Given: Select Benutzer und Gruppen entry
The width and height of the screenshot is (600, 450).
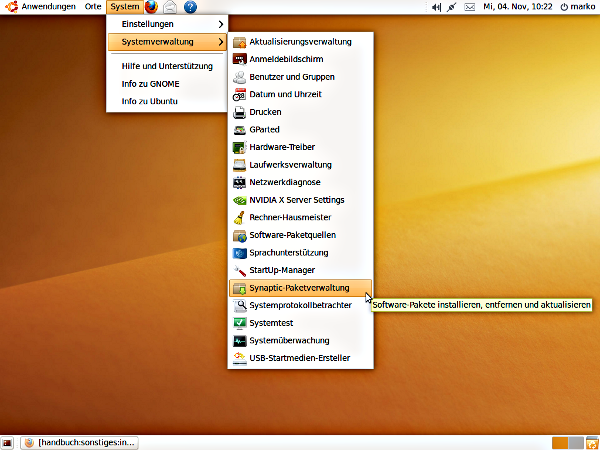Looking at the screenshot, I should [x=300, y=77].
